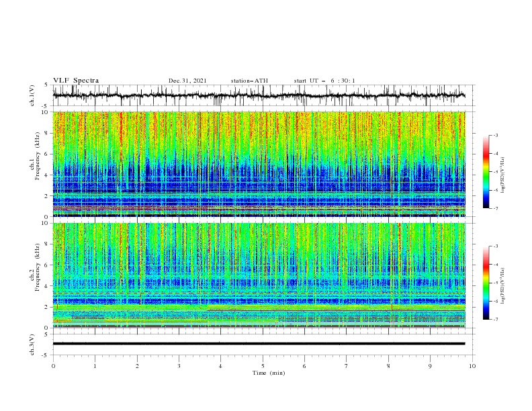Click the "-5" tick on ch.1 color bar

tap(495, 172)
